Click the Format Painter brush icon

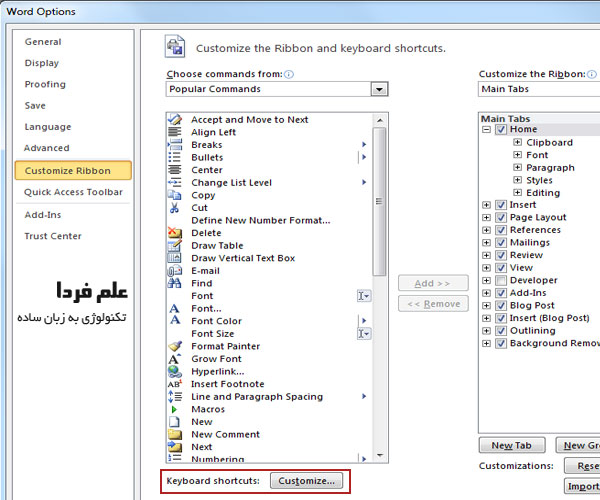coord(174,346)
